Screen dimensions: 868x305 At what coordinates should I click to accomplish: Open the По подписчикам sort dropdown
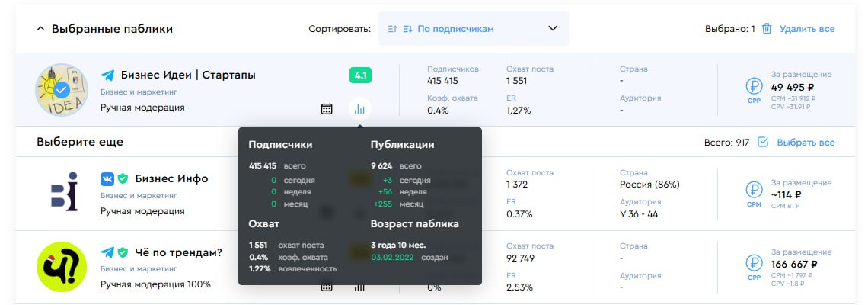pos(473,29)
